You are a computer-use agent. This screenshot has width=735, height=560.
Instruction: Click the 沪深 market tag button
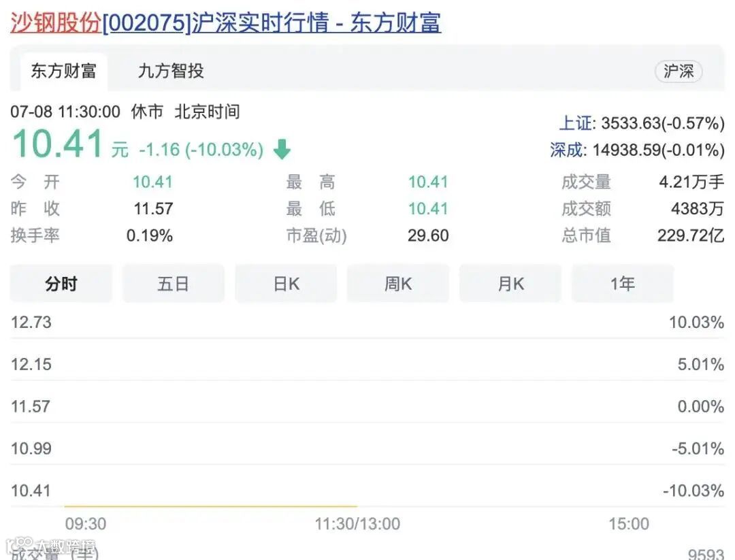[679, 71]
